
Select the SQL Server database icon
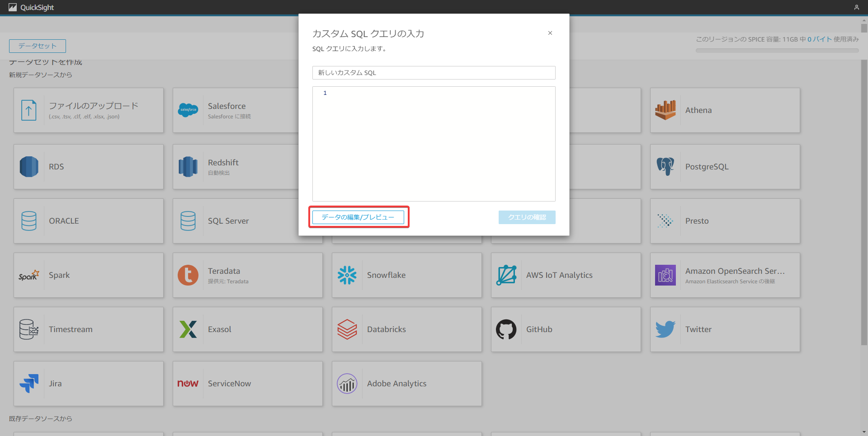click(x=188, y=221)
